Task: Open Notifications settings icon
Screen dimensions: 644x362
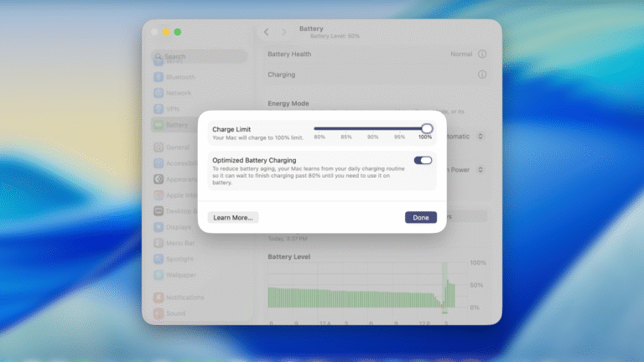Action: point(158,297)
